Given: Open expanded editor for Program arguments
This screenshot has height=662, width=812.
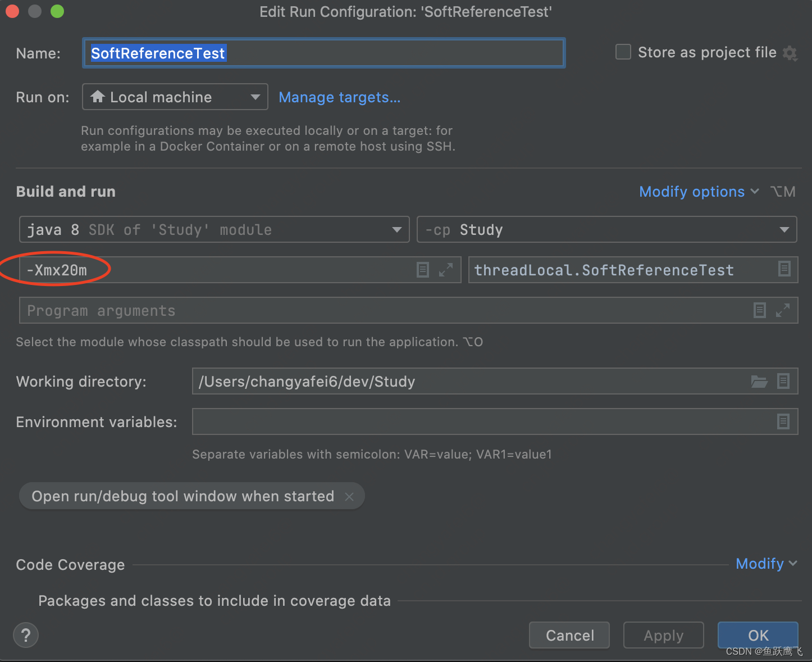Looking at the screenshot, I should (x=760, y=310).
